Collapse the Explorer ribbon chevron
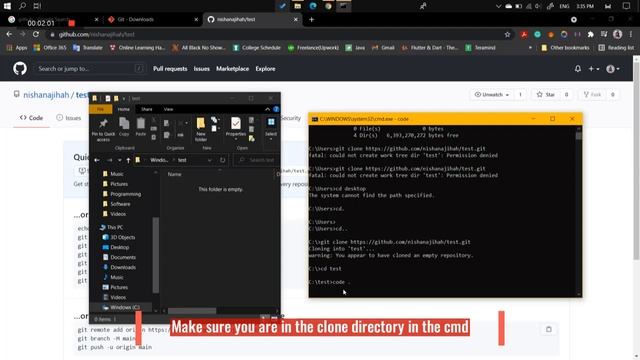The height and width of the screenshot is (360, 640). tap(267, 109)
